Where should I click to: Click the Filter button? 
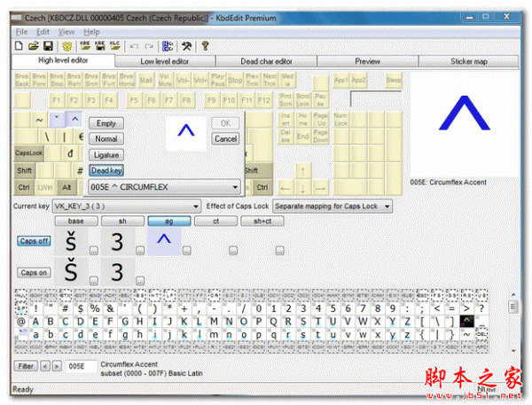click(26, 366)
